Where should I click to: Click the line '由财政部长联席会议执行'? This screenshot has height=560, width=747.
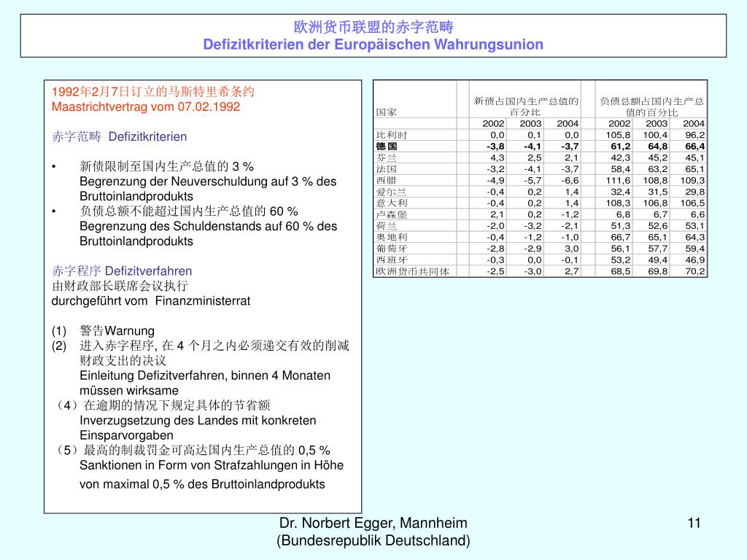click(120, 286)
